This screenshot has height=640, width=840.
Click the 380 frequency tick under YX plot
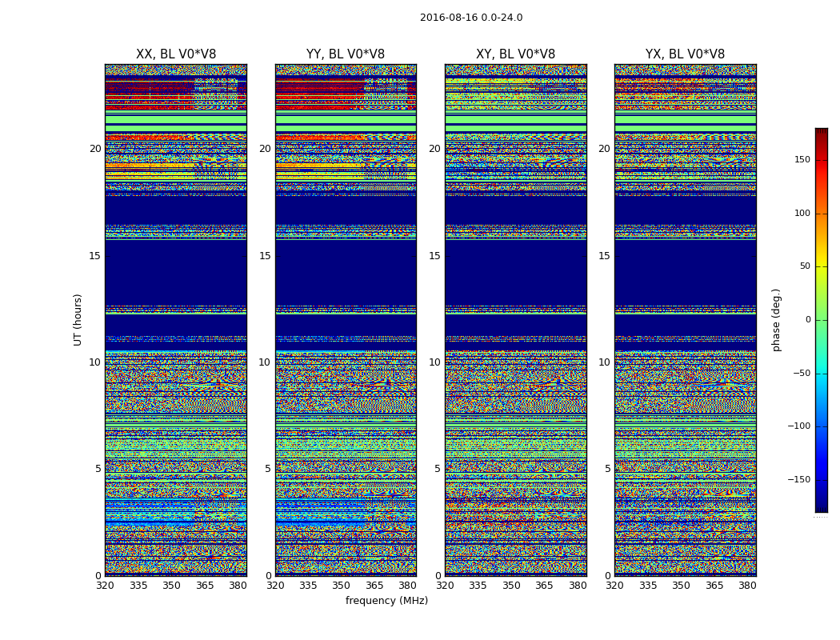[x=747, y=586]
